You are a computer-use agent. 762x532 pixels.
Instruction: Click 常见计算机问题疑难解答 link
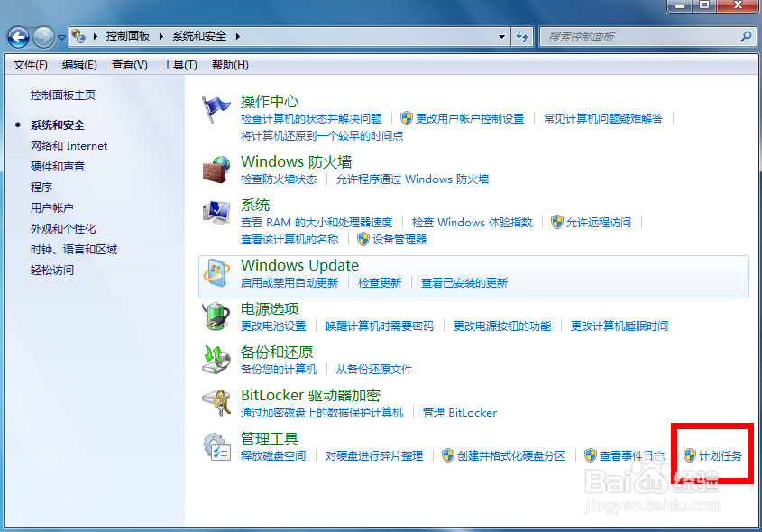point(603,118)
